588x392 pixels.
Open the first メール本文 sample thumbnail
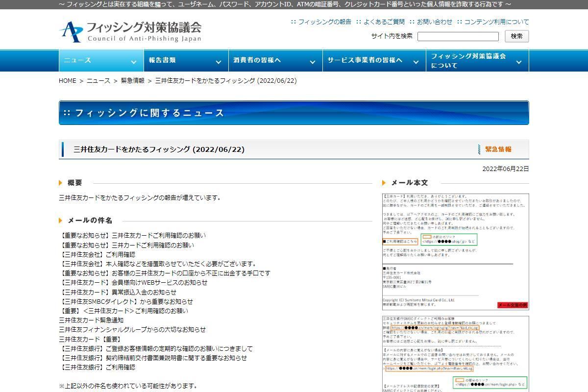click(x=456, y=252)
